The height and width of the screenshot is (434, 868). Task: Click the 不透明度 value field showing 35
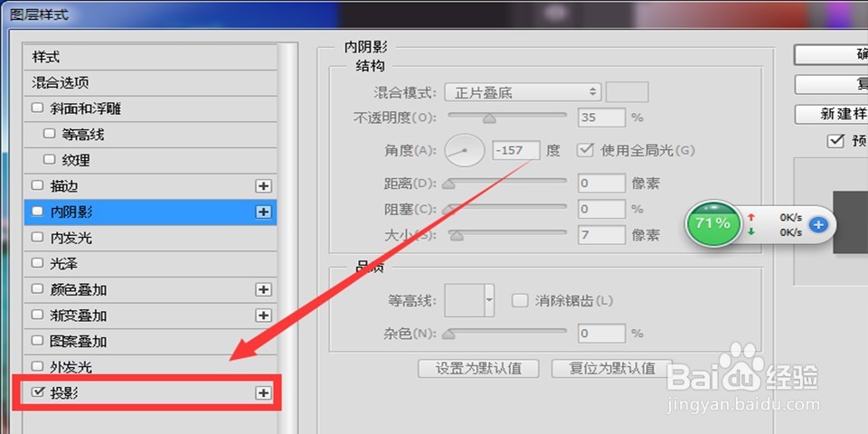tap(602, 118)
